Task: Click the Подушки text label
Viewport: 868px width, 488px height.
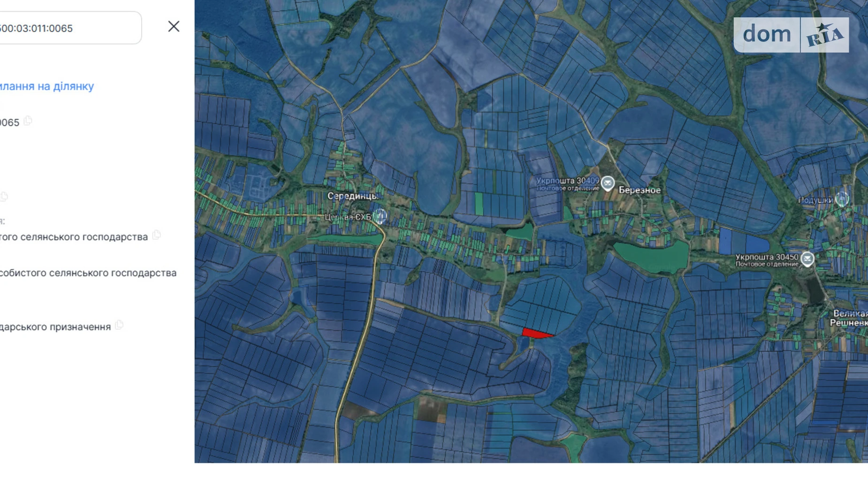Action: 815,200
